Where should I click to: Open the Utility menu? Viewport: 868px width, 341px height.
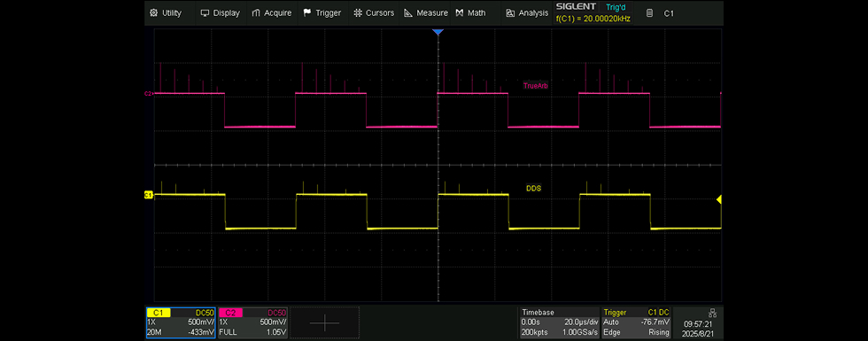point(166,12)
